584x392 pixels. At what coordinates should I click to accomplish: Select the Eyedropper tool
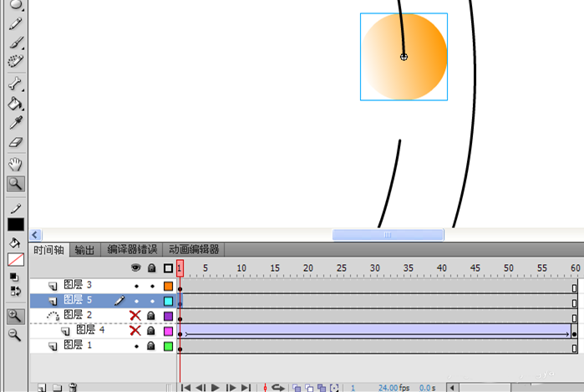click(16, 123)
